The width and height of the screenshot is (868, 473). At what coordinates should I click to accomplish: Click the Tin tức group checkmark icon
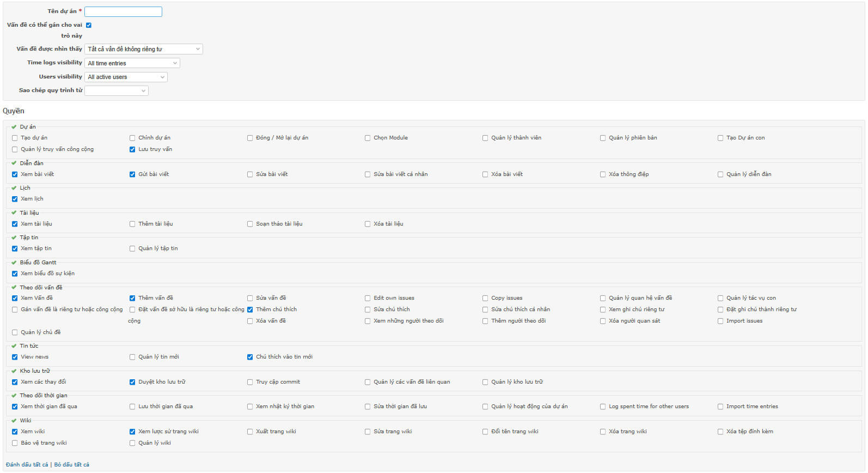14,346
